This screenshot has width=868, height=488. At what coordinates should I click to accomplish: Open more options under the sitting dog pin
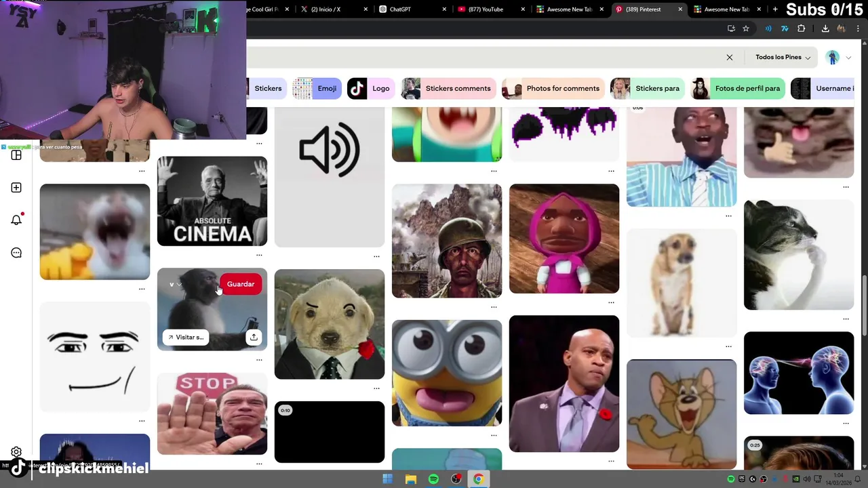(728, 346)
